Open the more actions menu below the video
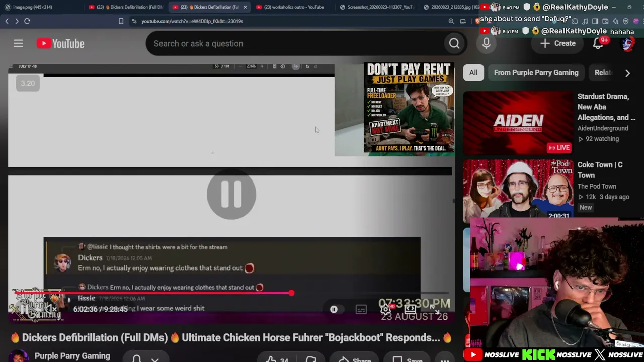Viewport: 644px width, 362px height. point(445,359)
